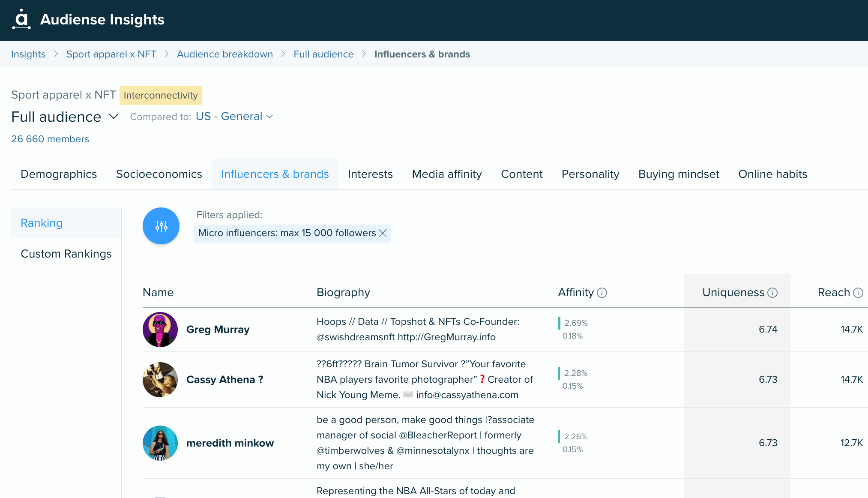Click Cassy Athena's biography text

[425, 380]
